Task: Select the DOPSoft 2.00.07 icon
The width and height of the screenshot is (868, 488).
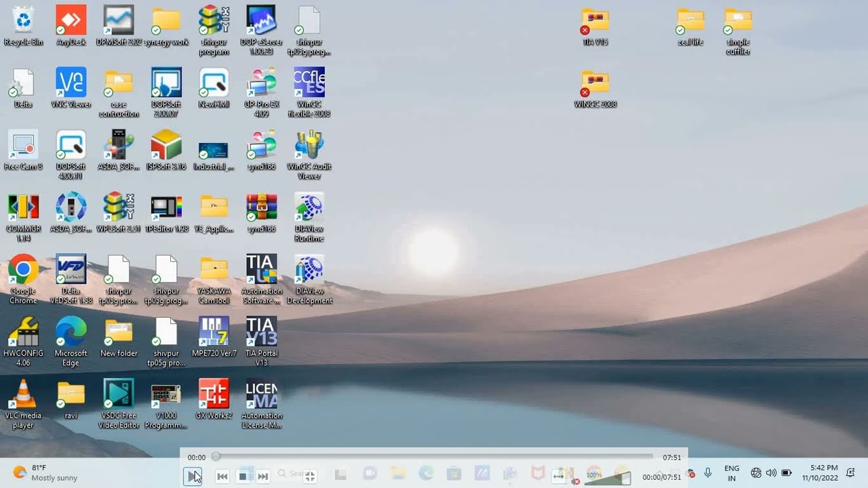Action: click(x=166, y=93)
